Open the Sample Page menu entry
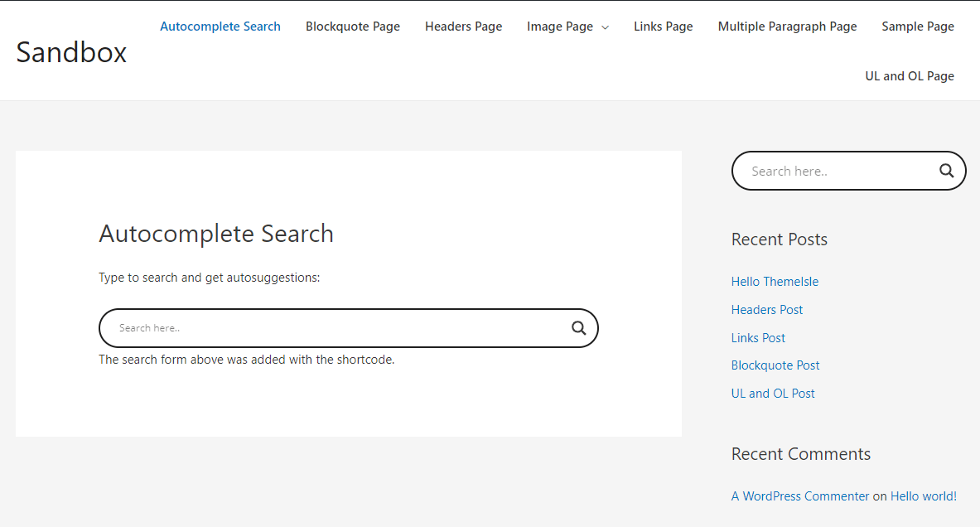This screenshot has width=980, height=527. [917, 26]
